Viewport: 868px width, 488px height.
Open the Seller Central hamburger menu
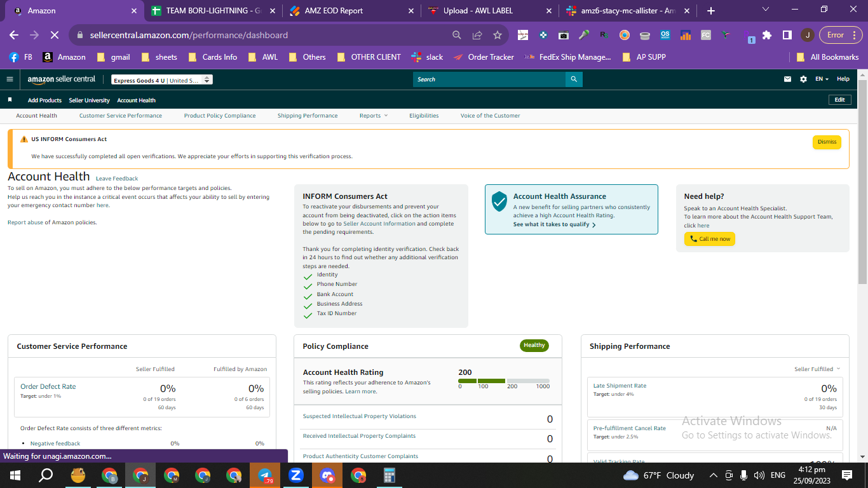click(x=10, y=79)
